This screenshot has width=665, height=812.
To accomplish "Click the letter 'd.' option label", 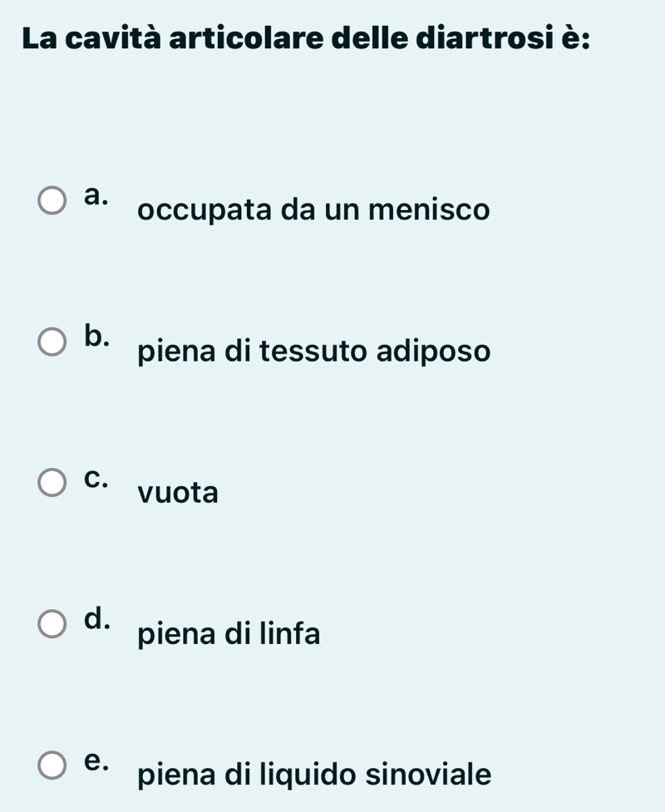I will click(96, 618).
